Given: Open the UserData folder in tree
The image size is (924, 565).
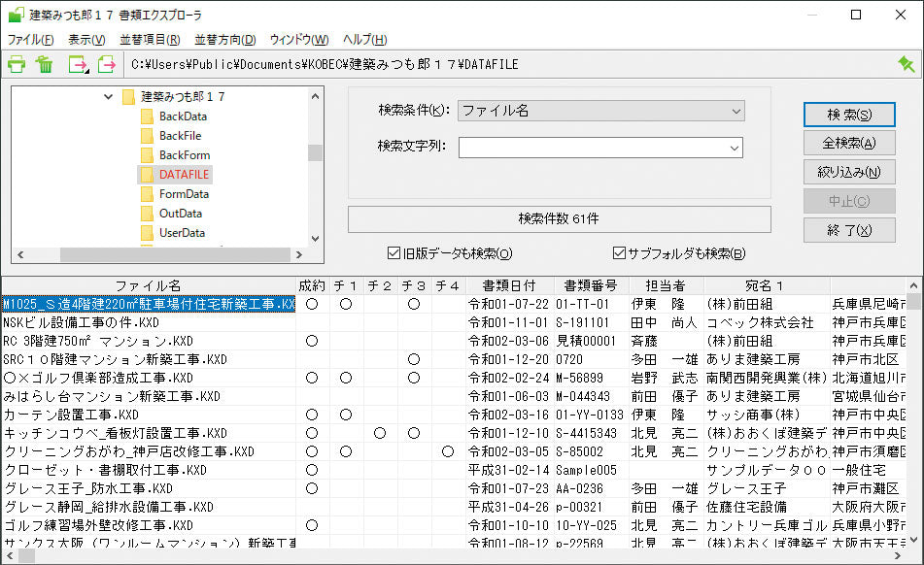Looking at the screenshot, I should tap(182, 233).
